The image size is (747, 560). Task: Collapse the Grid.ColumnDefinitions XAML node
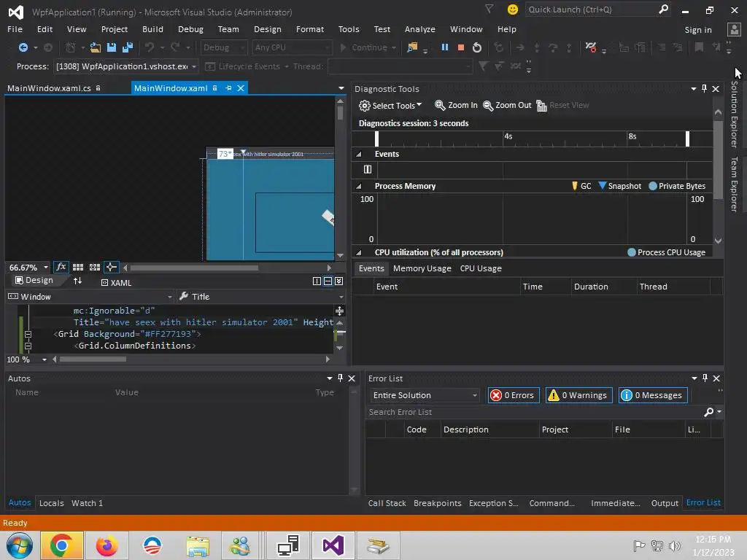tap(28, 346)
